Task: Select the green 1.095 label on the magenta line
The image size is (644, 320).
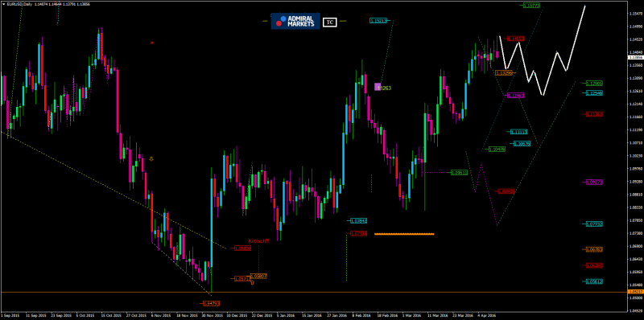Action: click(459, 173)
